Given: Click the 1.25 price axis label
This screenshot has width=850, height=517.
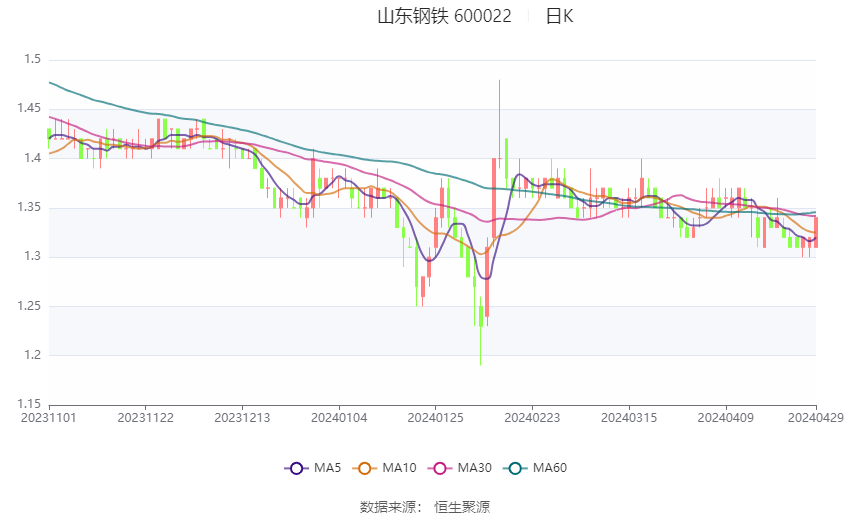Looking at the screenshot, I should (x=29, y=306).
